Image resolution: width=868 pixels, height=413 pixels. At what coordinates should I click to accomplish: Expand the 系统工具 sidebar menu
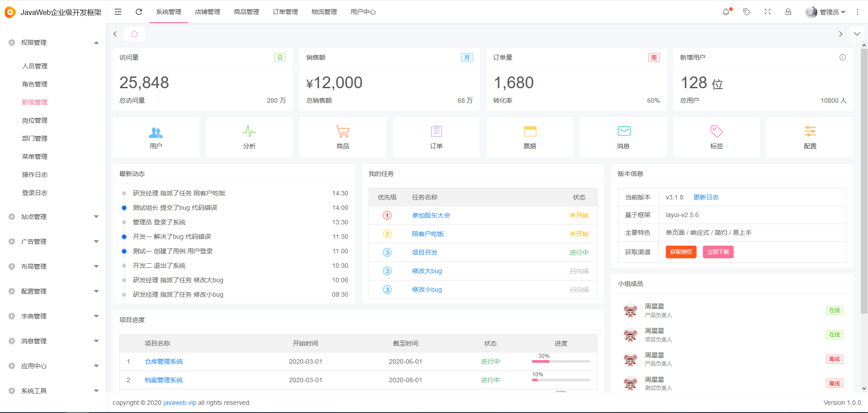(52, 390)
